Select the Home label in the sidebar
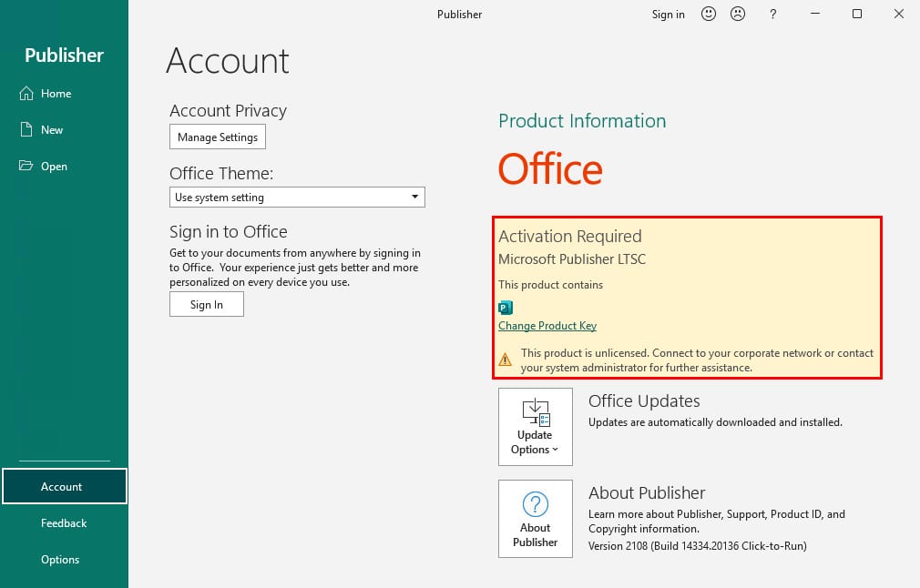The image size is (920, 588). coord(56,94)
